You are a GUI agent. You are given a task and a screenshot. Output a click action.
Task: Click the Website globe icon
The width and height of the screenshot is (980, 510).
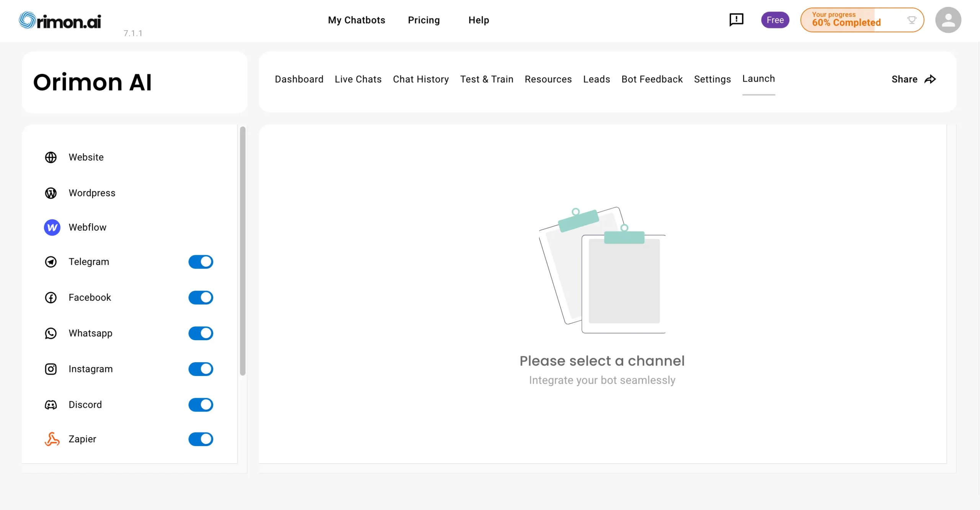[x=51, y=157]
